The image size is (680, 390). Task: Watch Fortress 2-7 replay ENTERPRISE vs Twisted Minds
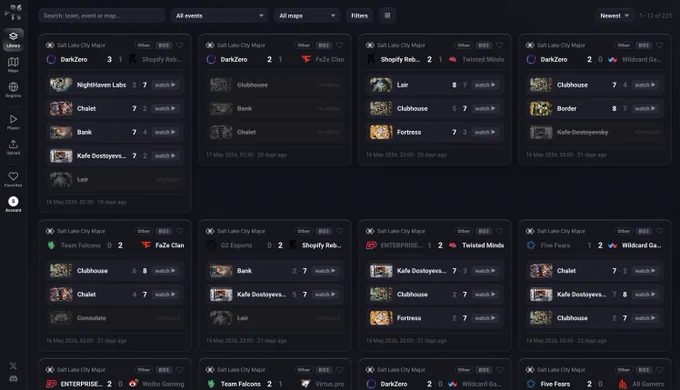coord(485,318)
